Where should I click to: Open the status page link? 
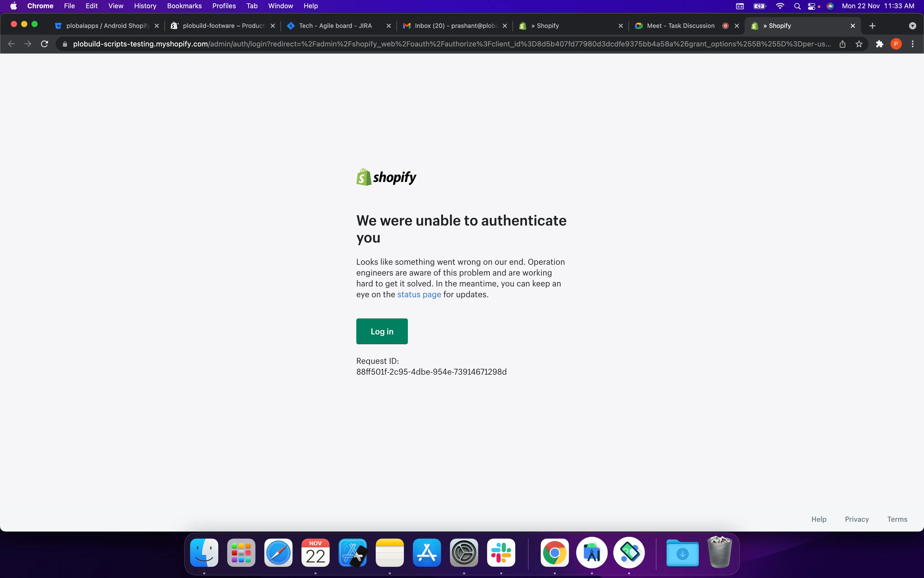[419, 294]
